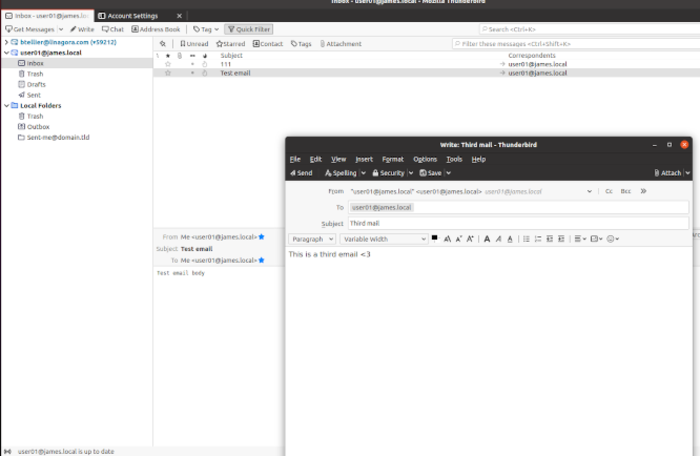The width and height of the screenshot is (700, 456).
Task: Open the Outbox in Local Folders
Action: 33,127
